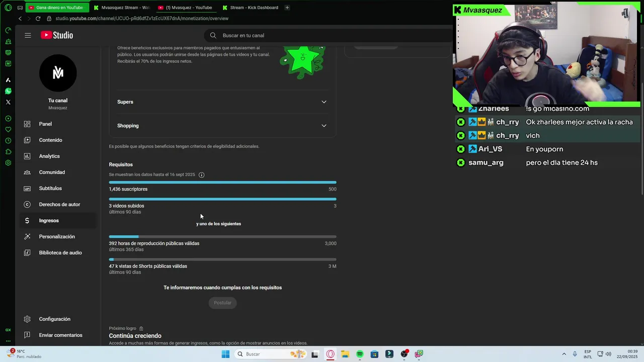Open Panel in the Studio sidebar
644x362 pixels.
coord(58,124)
